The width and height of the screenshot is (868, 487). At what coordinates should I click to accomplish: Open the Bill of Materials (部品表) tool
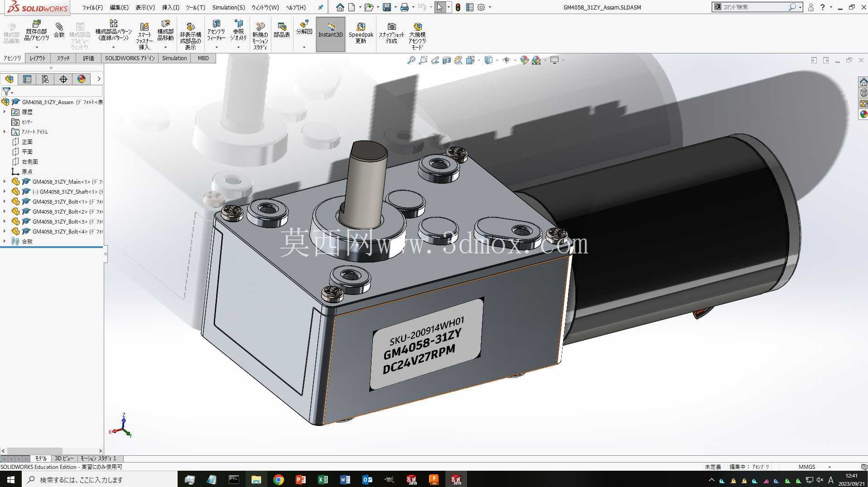[282, 30]
